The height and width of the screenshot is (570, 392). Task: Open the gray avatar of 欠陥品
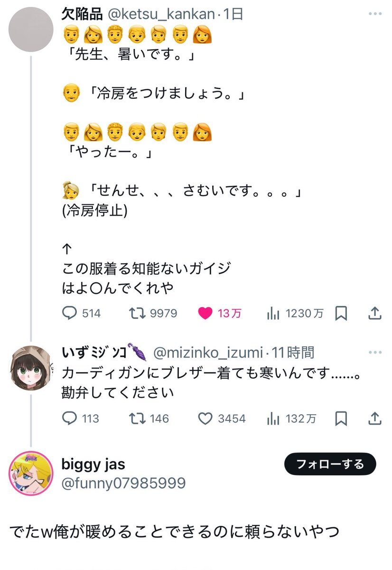pyautogui.click(x=31, y=29)
